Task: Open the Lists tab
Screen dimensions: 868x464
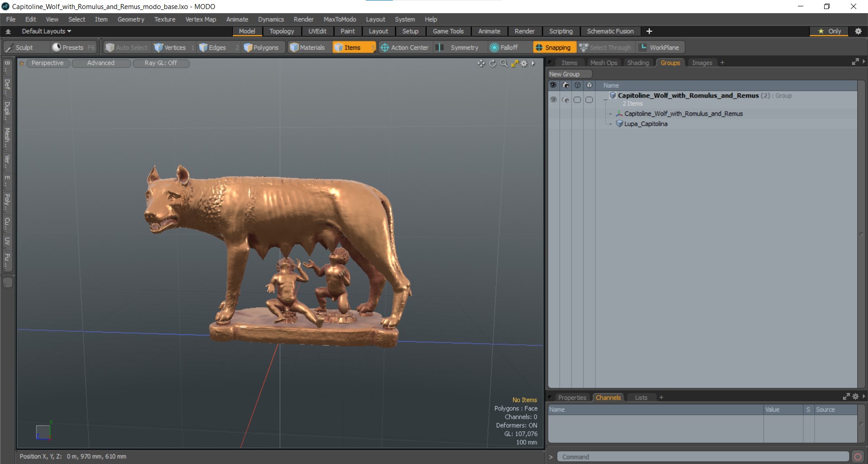Action: tap(641, 398)
